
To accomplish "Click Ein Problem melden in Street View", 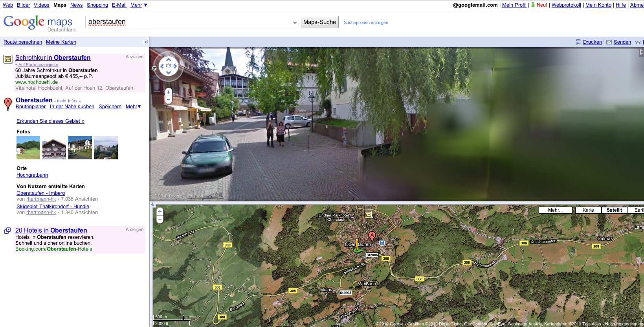I will [206, 196].
